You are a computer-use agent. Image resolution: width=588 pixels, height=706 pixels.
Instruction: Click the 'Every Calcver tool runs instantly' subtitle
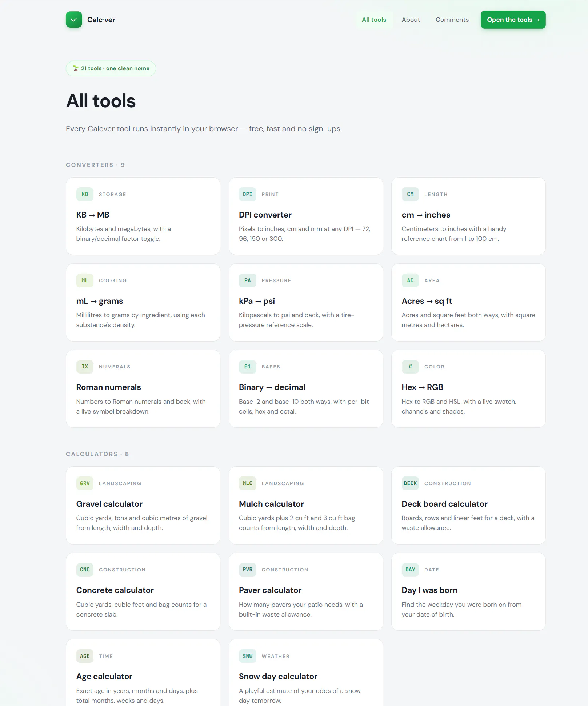coord(204,129)
